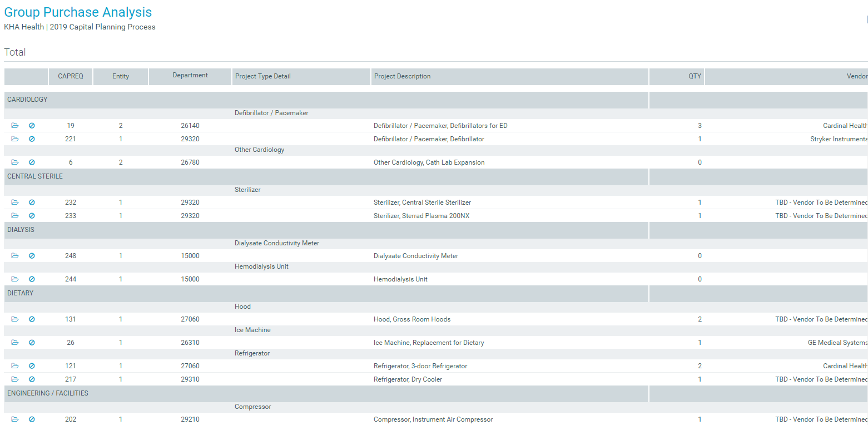Click department 29210 cell

[190, 419]
